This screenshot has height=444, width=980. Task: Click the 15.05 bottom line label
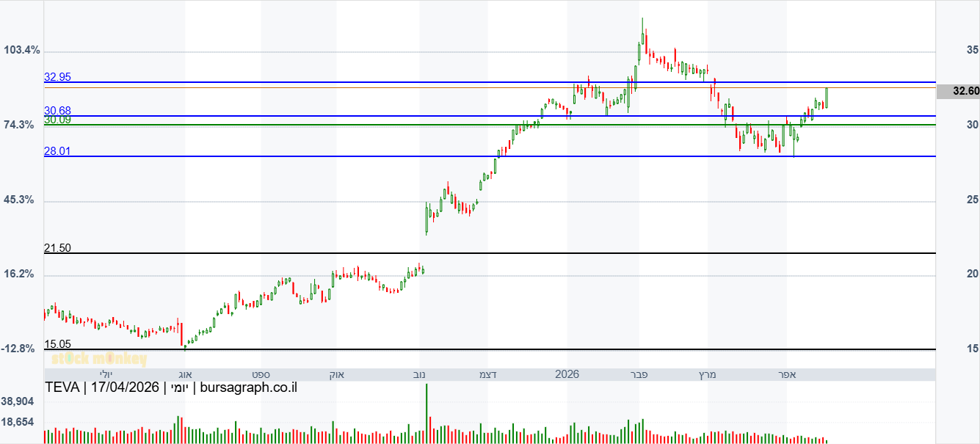[57, 343]
